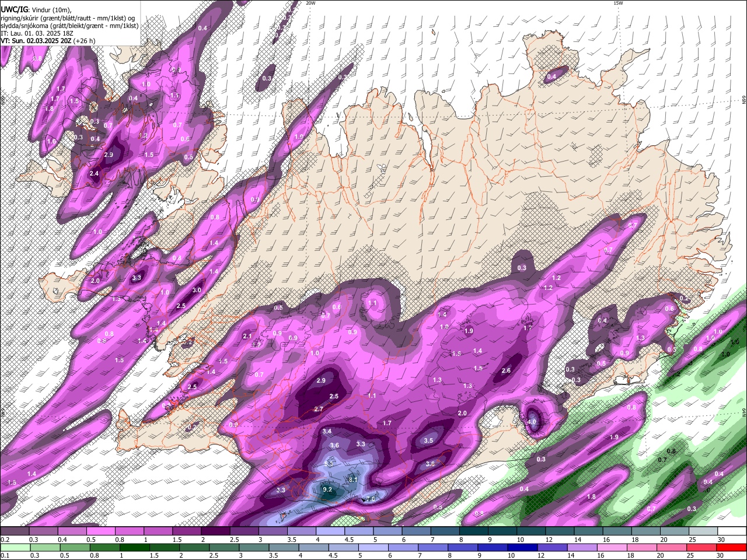Image resolution: width=747 pixels, height=560 pixels.
Task: Click the light lavender 4–4.5 snow swatch
Action: (330, 531)
